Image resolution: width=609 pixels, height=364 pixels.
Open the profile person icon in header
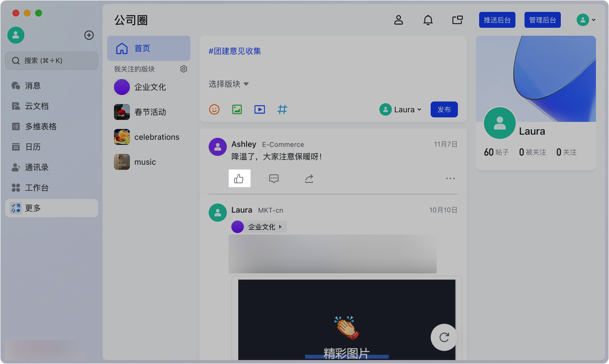click(399, 20)
